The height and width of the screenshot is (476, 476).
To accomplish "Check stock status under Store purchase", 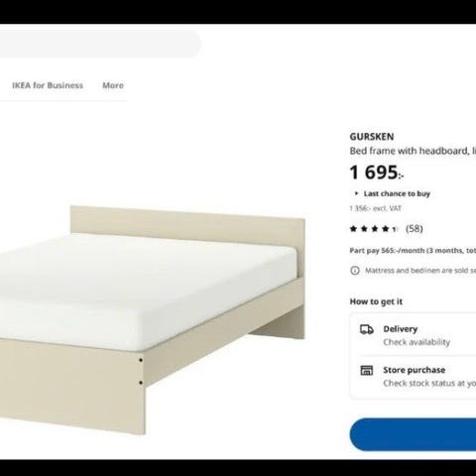I will [429, 383].
